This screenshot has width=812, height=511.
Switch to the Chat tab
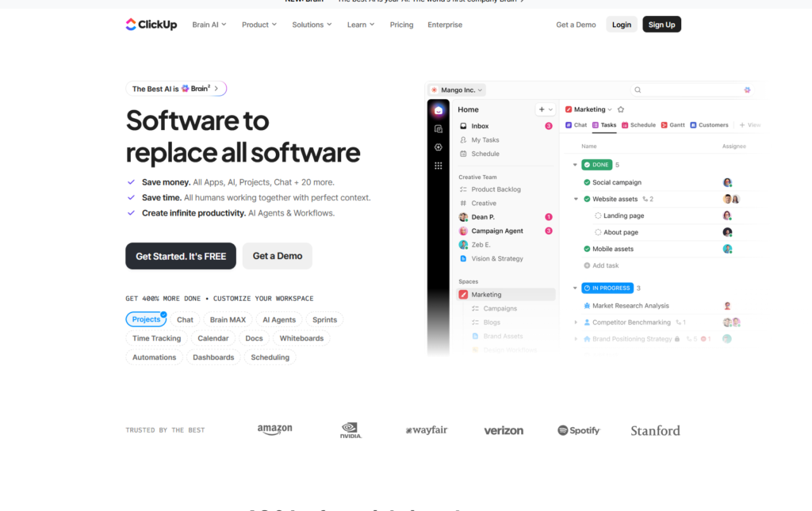[x=576, y=125]
